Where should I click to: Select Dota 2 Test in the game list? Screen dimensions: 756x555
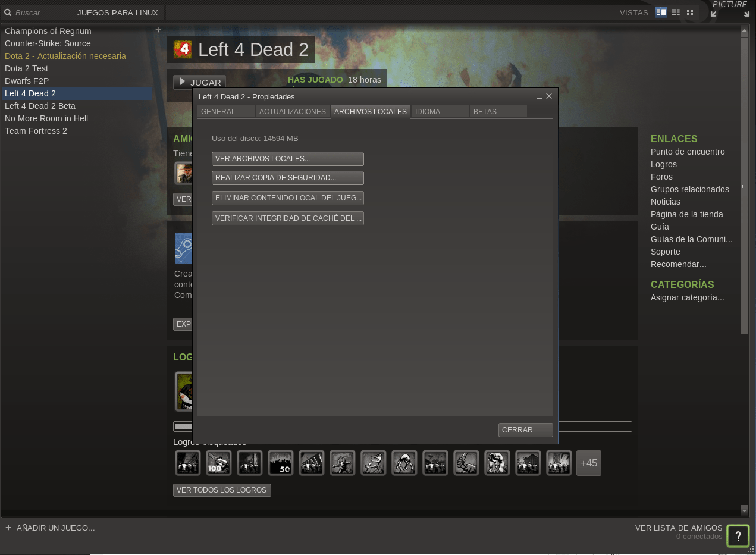click(77, 68)
